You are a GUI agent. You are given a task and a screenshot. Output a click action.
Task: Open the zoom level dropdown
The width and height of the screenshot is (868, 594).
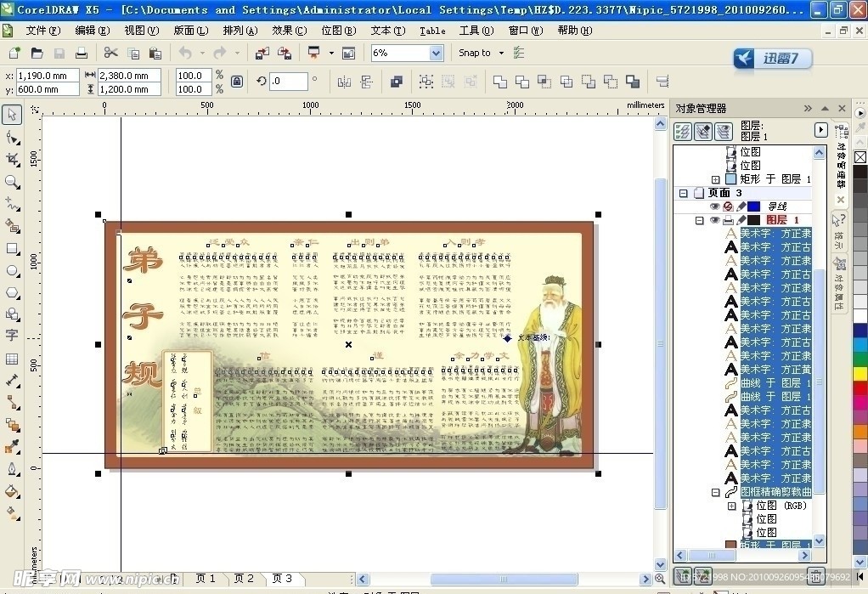coord(436,53)
